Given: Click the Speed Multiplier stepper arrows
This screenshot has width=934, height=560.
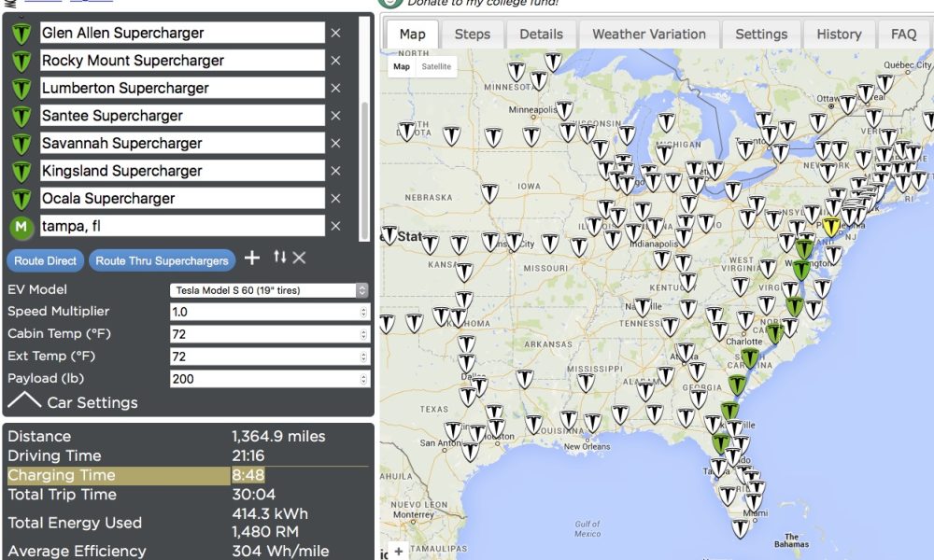Looking at the screenshot, I should coord(363,312).
